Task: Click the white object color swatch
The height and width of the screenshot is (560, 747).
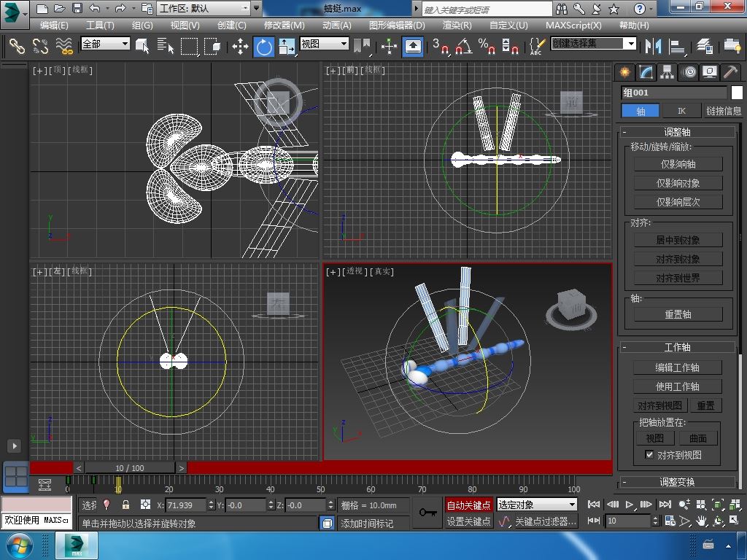Action: click(737, 93)
